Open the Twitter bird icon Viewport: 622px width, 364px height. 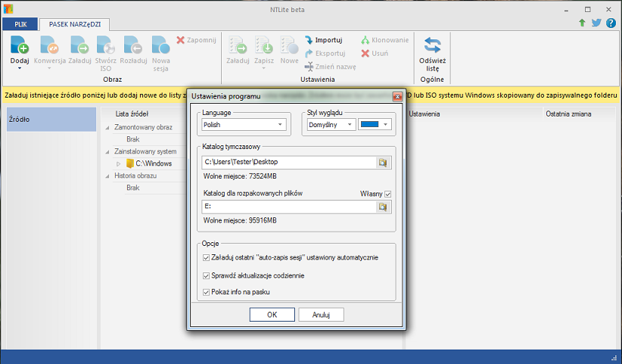click(x=596, y=23)
